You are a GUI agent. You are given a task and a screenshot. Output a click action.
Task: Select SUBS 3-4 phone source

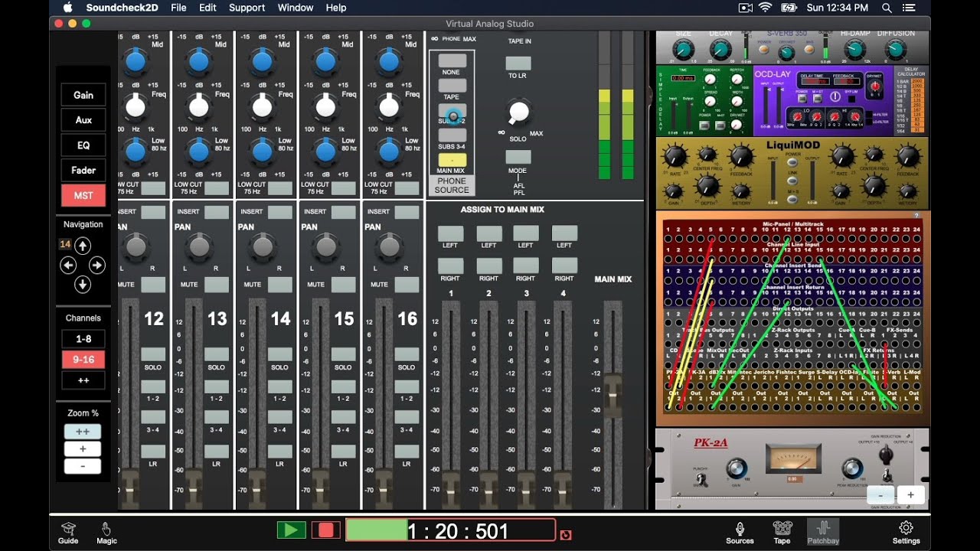tap(452, 135)
